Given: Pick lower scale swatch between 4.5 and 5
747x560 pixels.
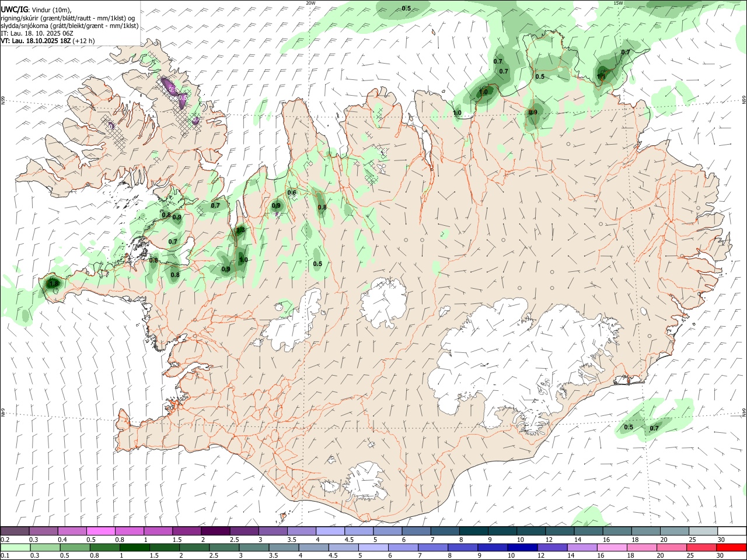Looking at the screenshot, I should click(x=343, y=548).
